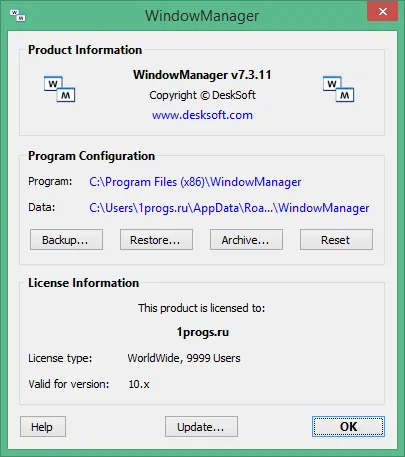Click the 'Data:' label
This screenshot has height=457, width=405.
coord(42,208)
